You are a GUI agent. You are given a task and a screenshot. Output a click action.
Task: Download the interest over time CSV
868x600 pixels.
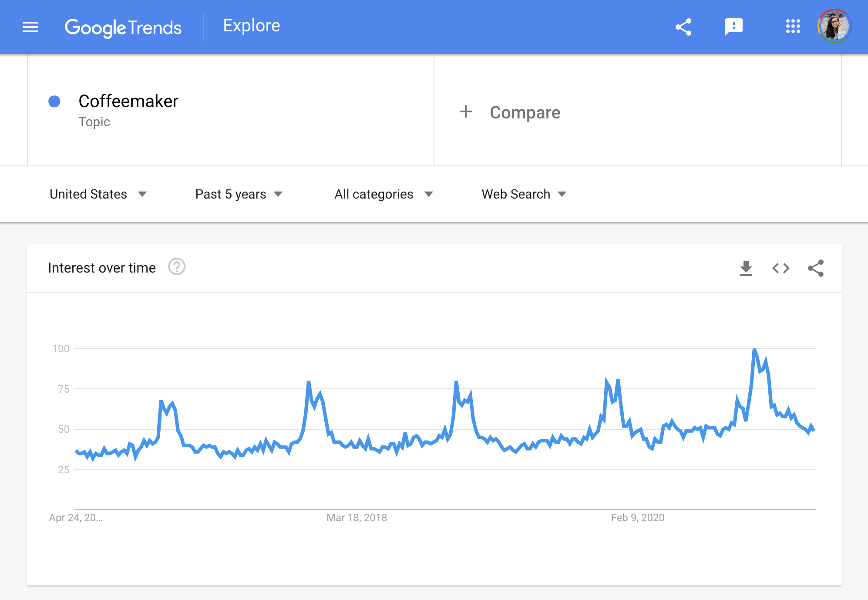click(746, 268)
